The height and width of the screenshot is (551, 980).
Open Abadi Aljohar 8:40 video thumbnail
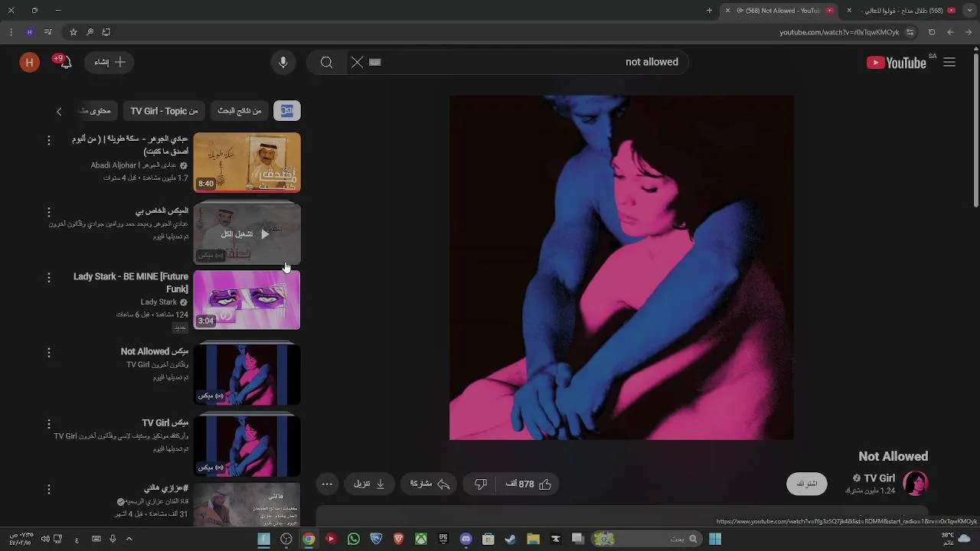(x=247, y=162)
